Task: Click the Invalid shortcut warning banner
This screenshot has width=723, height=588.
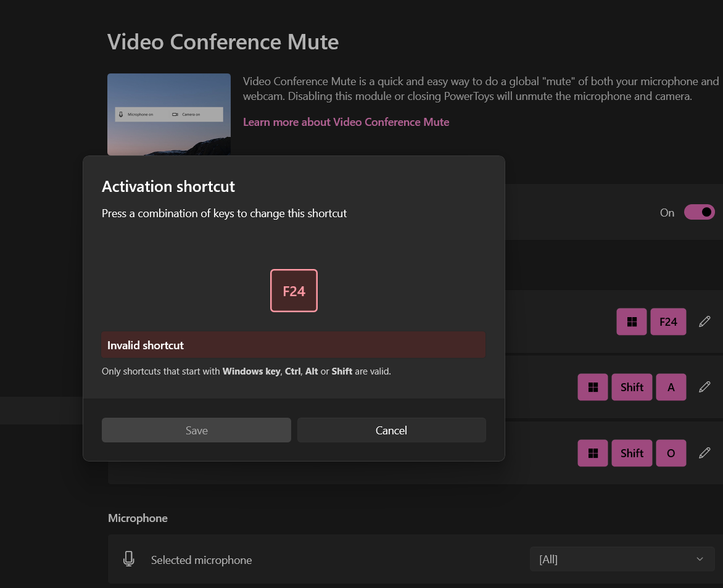Action: point(294,345)
